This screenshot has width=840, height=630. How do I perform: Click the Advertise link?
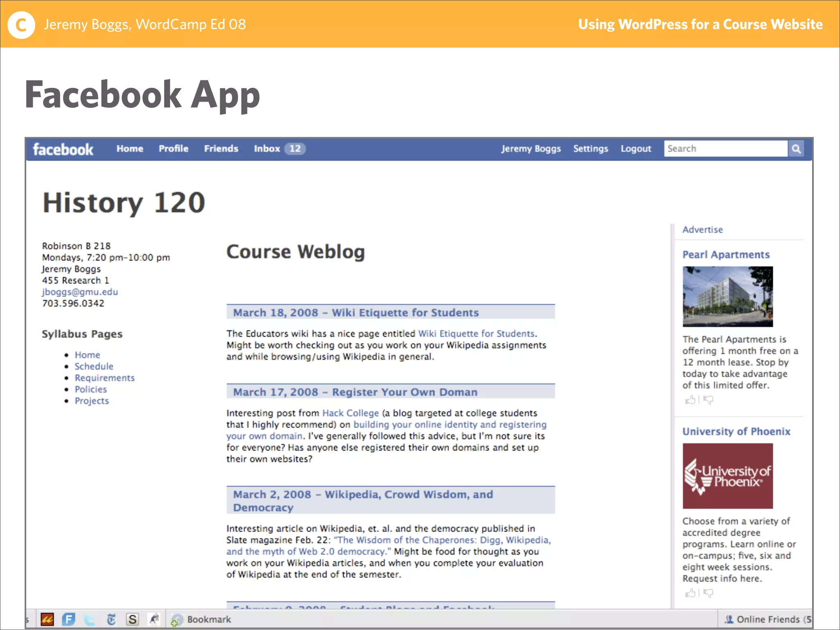click(703, 230)
